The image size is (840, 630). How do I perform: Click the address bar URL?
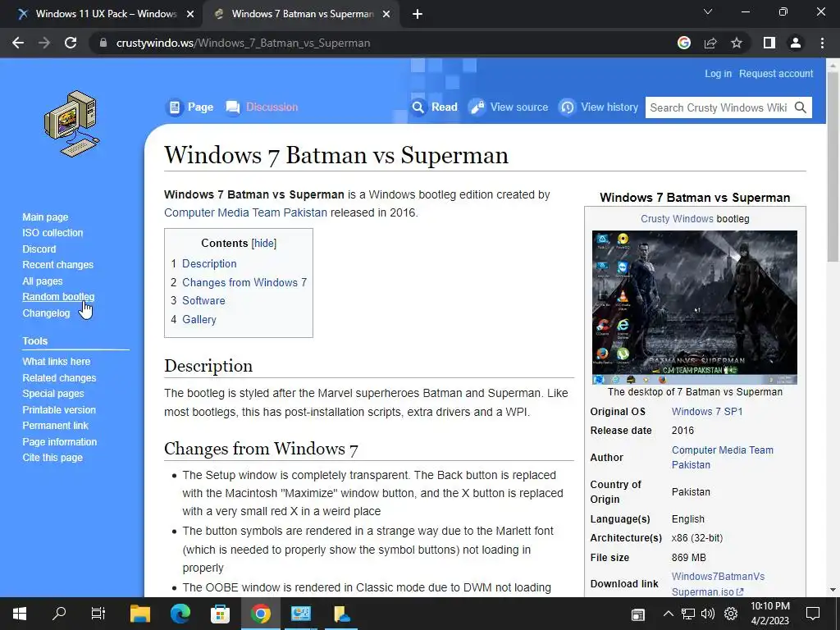(x=243, y=43)
